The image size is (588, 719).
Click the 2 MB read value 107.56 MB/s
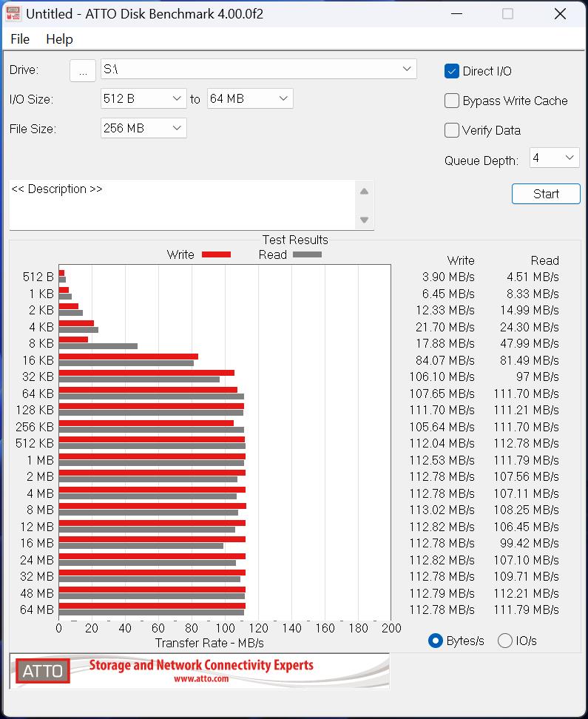526,477
